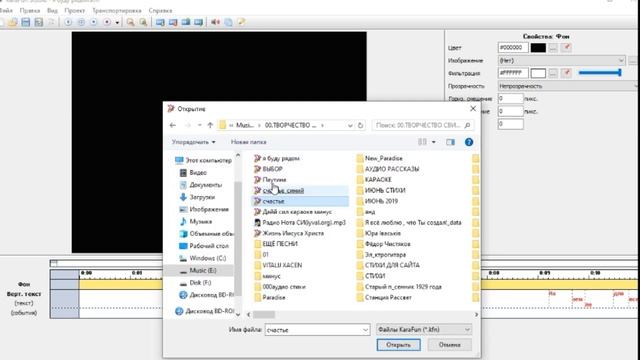The image size is (640, 360).
Task: Expand the Имя файла combo box arrow
Action: coord(366,330)
